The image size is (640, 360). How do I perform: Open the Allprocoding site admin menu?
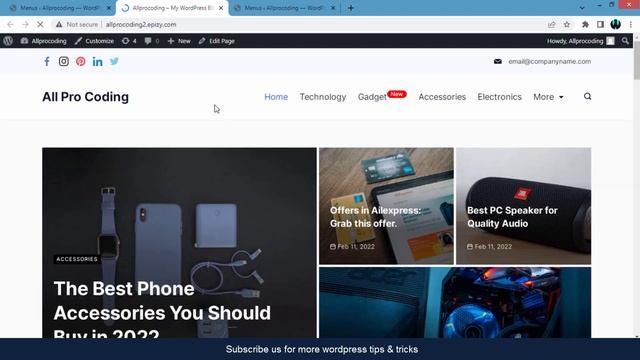pos(44,41)
